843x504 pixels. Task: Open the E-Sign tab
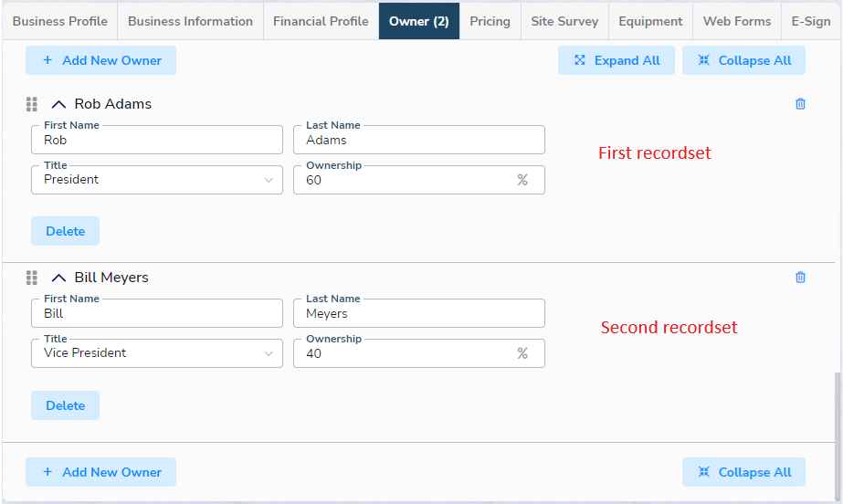point(811,21)
